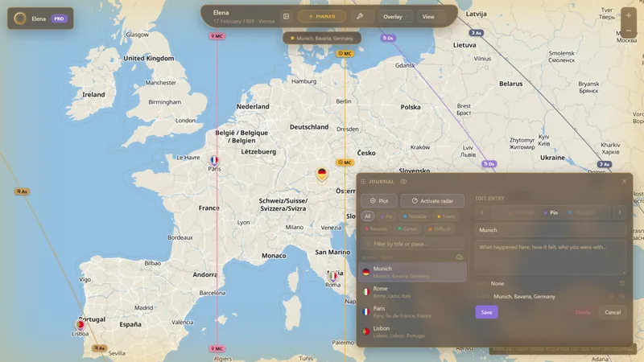Open the View dropdown menu

pos(430,17)
